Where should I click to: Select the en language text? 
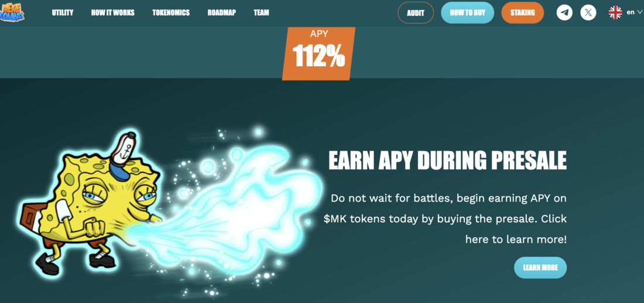pos(631,12)
